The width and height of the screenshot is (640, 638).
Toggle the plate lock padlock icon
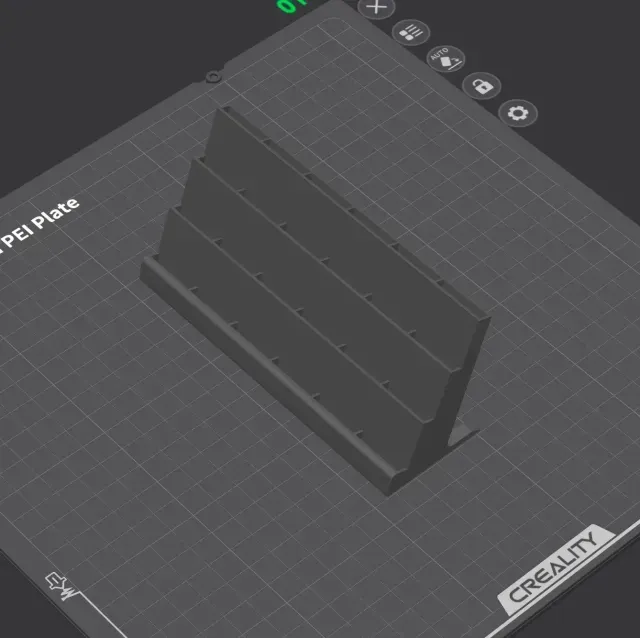[x=482, y=86]
